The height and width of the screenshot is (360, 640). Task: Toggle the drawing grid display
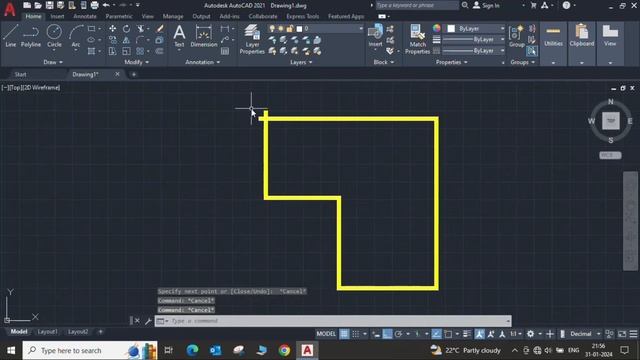click(x=344, y=334)
